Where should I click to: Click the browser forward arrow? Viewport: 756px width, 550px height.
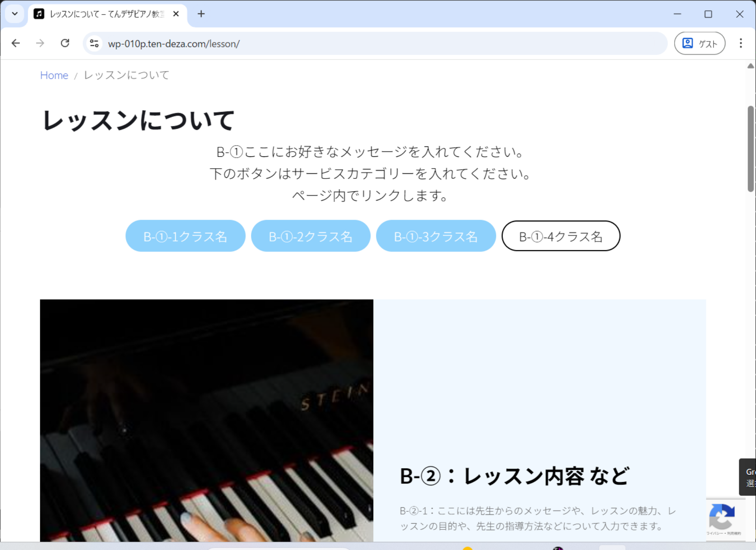(40, 43)
